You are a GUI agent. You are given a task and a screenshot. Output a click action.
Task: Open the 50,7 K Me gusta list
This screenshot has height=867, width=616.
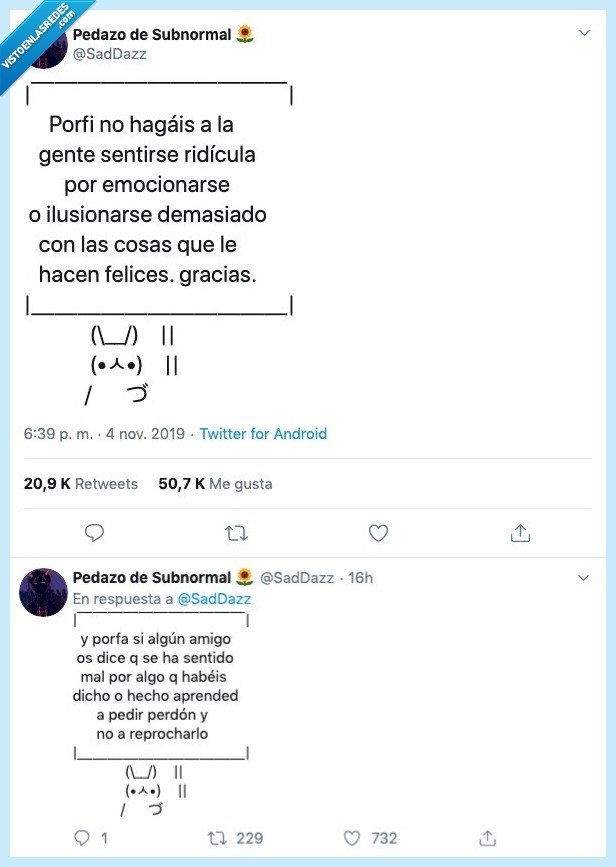click(x=216, y=483)
